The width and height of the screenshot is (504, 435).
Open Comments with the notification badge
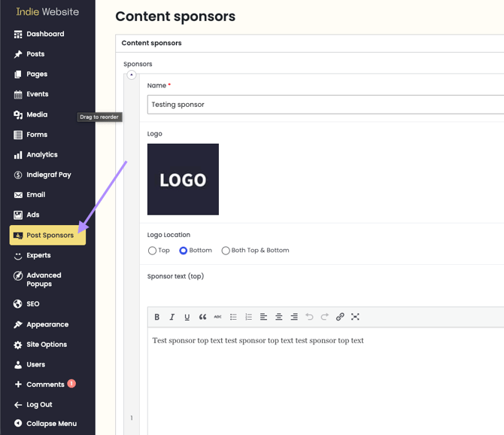45,385
